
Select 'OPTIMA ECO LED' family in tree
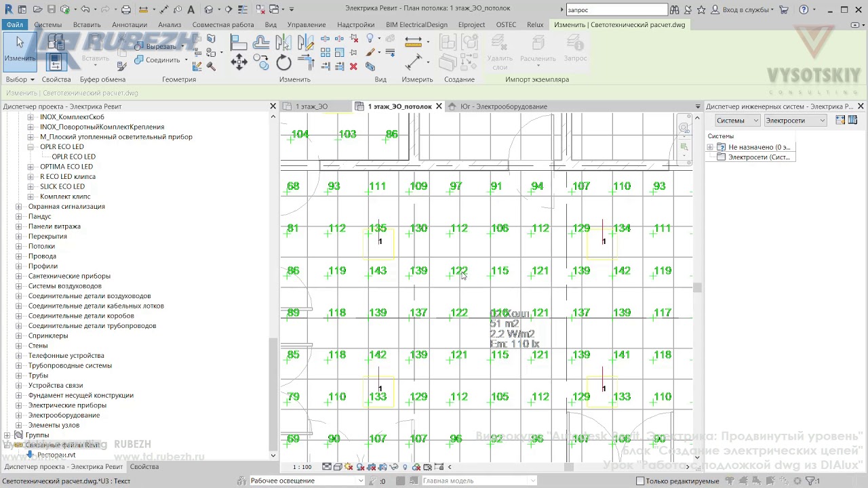[66, 167]
